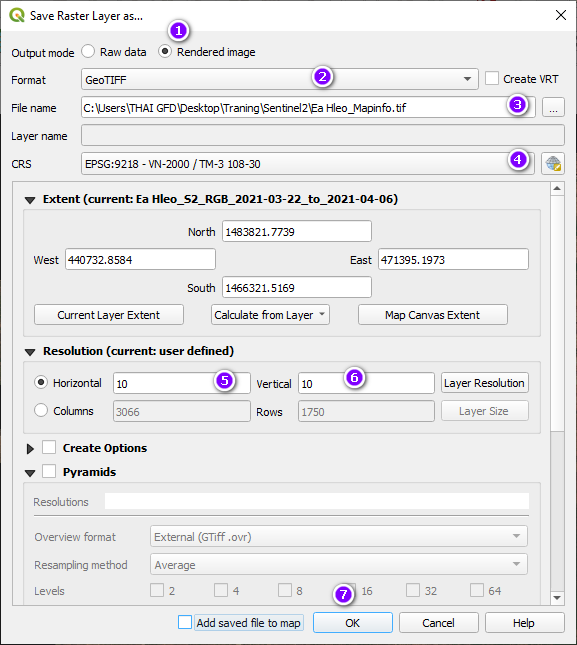Expand the Create Options section
Viewport: 577px width, 645px height.
click(30, 448)
